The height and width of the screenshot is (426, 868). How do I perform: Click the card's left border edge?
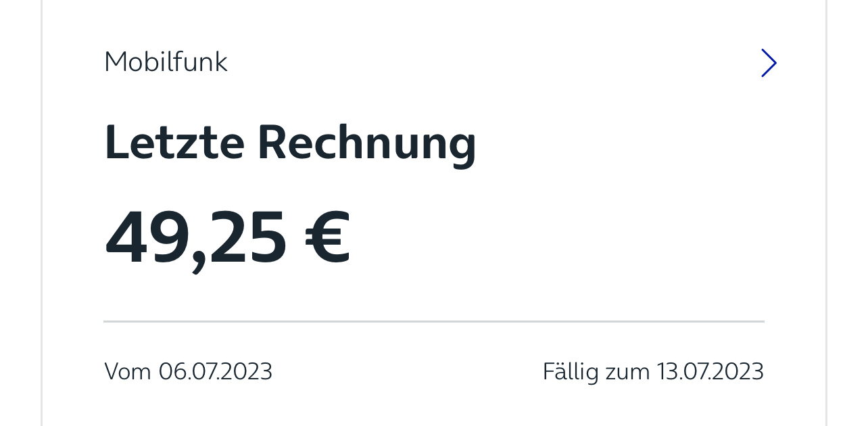42,213
